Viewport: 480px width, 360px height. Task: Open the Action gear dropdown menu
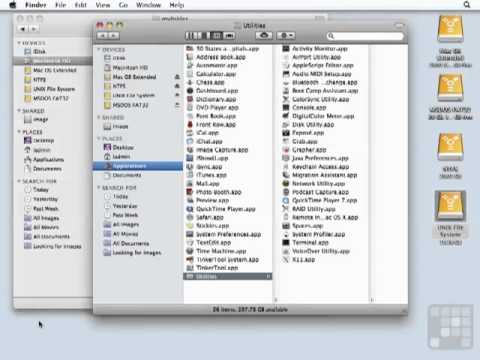pos(286,35)
